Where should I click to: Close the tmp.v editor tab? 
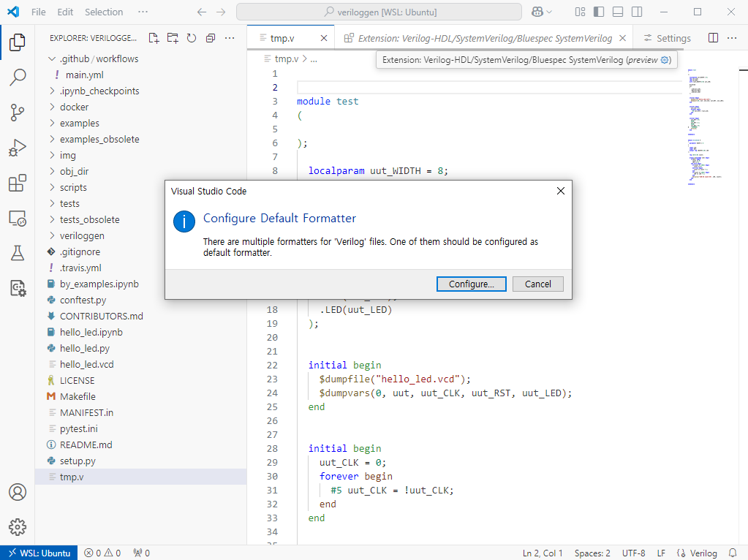[x=324, y=38]
